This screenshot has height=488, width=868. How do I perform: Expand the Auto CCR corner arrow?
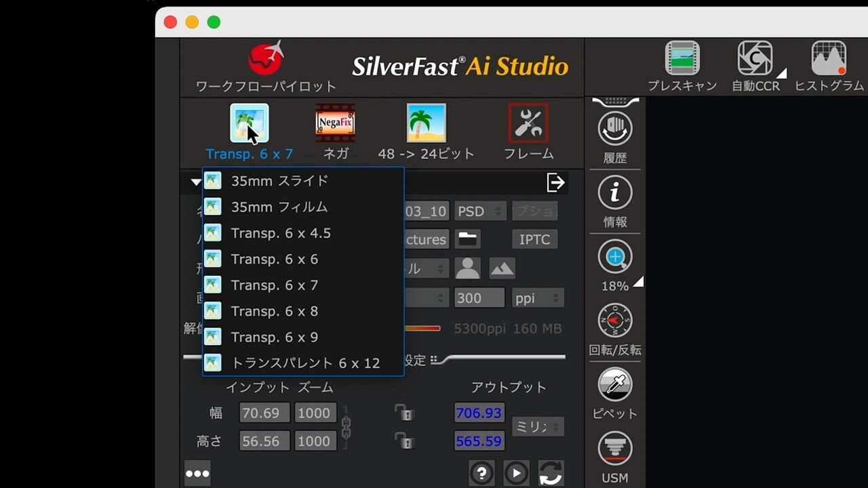pyautogui.click(x=782, y=73)
